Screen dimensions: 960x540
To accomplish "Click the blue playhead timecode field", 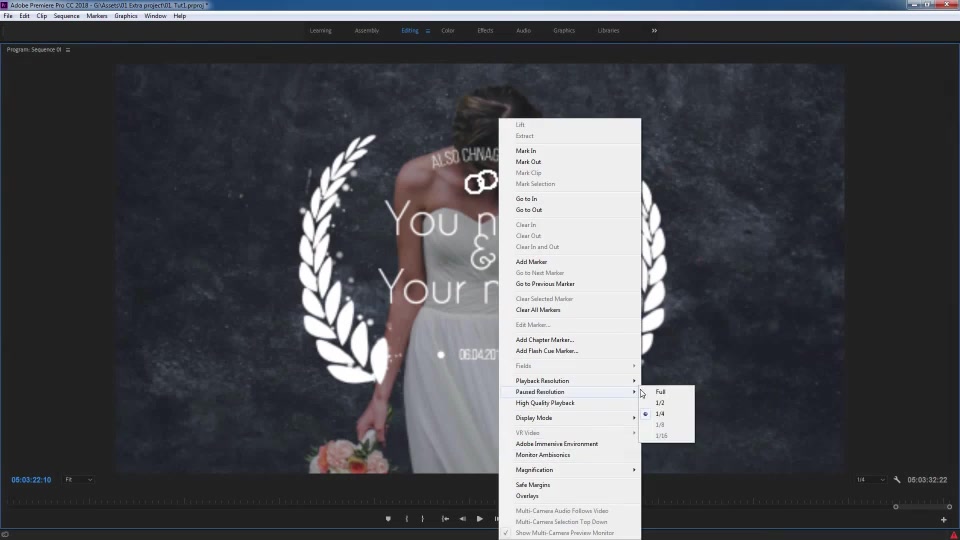I will [x=31, y=480].
